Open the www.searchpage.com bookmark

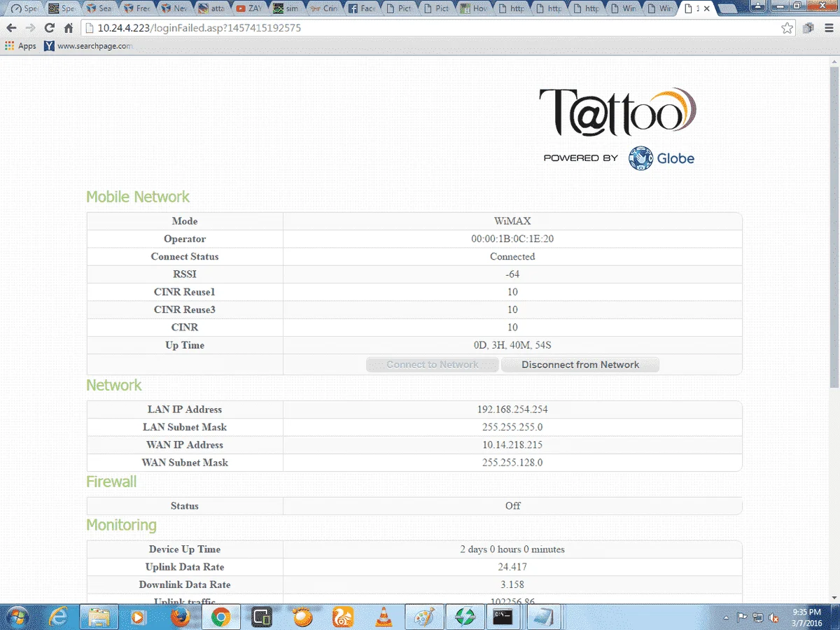88,46
